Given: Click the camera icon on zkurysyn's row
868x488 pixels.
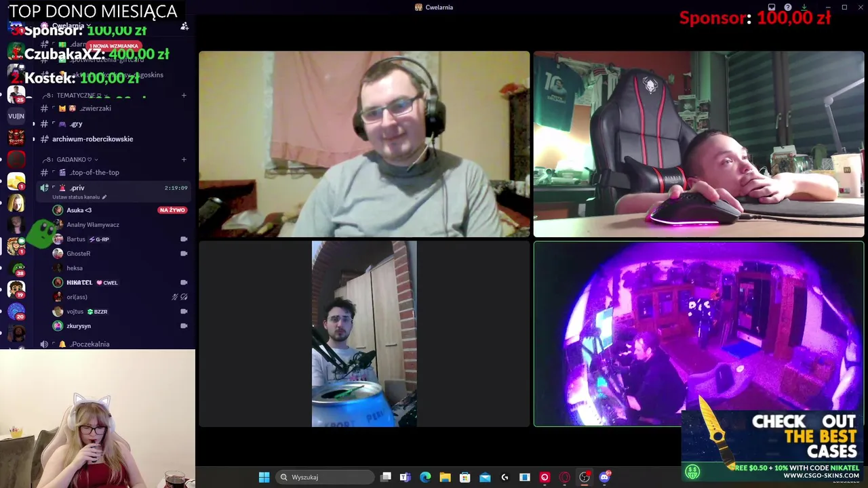Looking at the screenshot, I should click(x=184, y=326).
